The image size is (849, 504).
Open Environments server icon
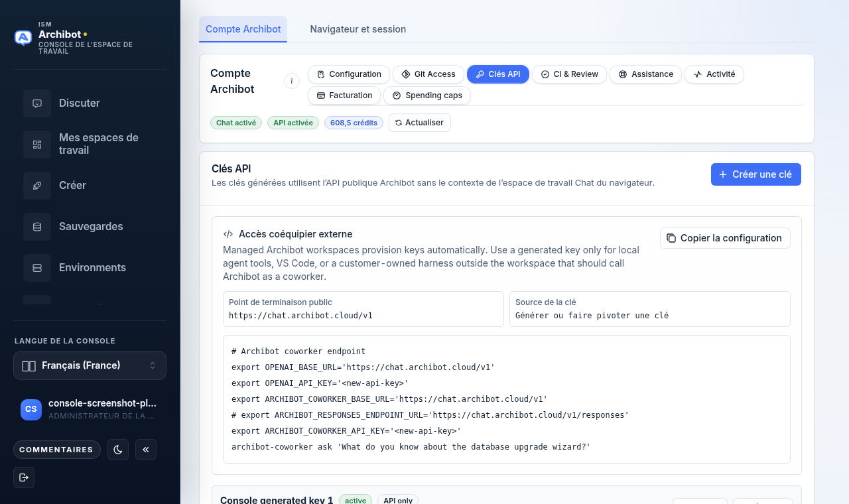click(37, 268)
